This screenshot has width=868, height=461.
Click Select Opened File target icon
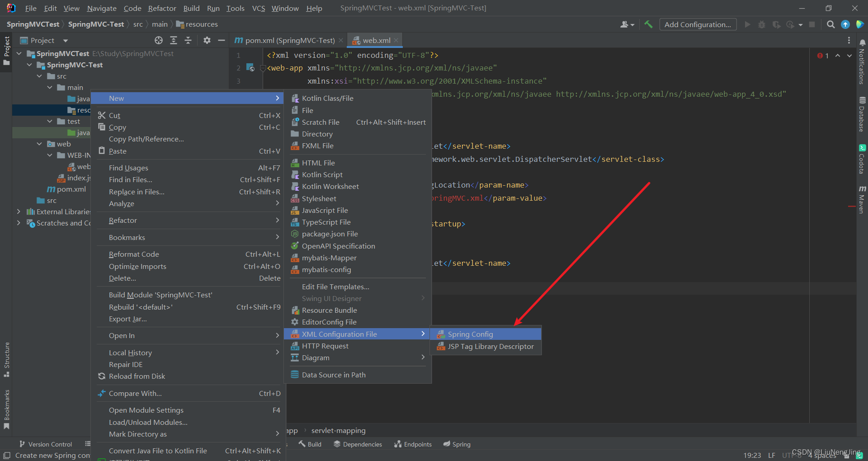point(159,41)
